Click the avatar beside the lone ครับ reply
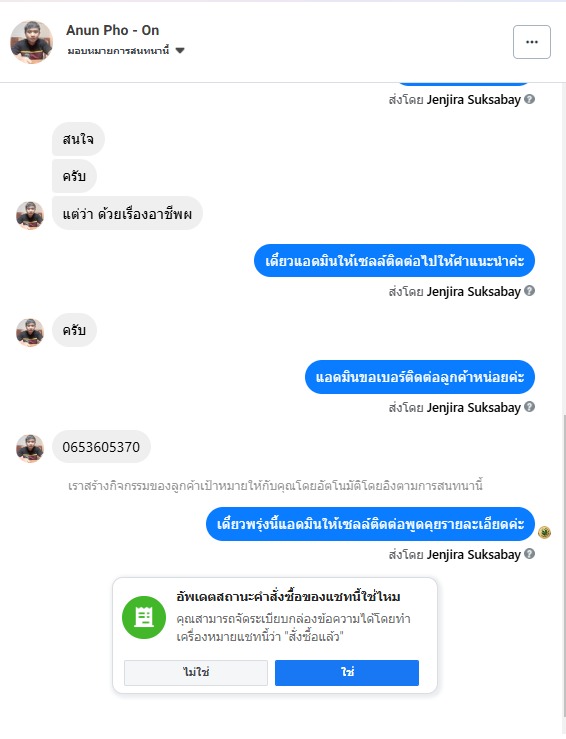 [x=30, y=332]
